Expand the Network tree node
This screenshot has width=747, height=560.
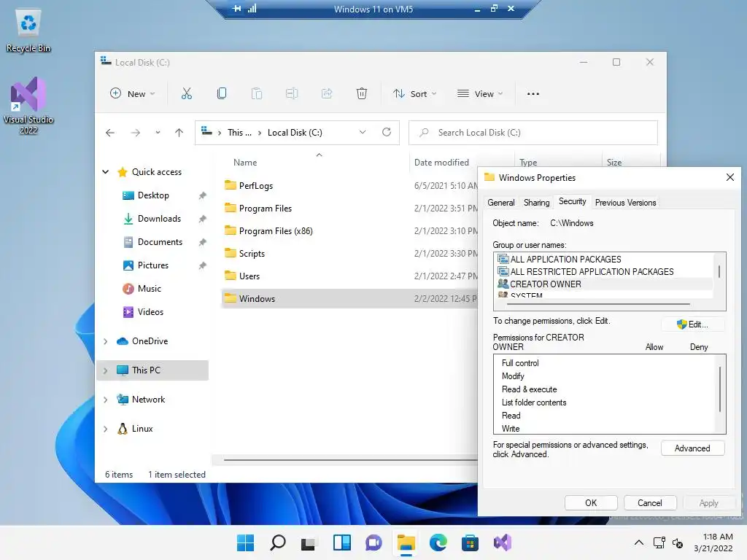tap(105, 400)
